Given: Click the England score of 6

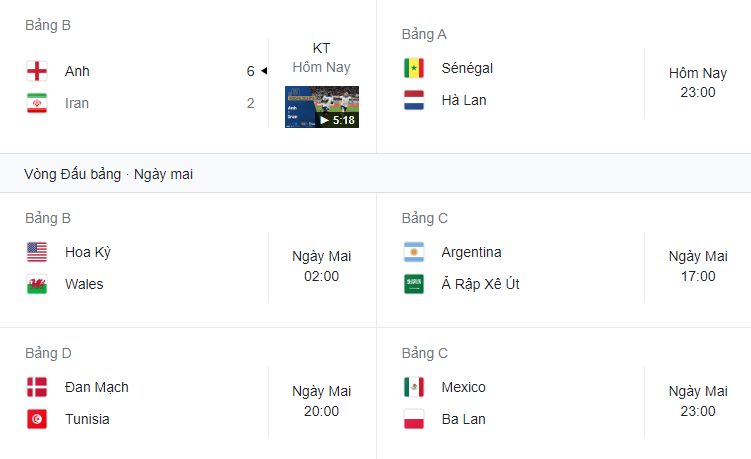Looking at the screenshot, I should tap(250, 71).
